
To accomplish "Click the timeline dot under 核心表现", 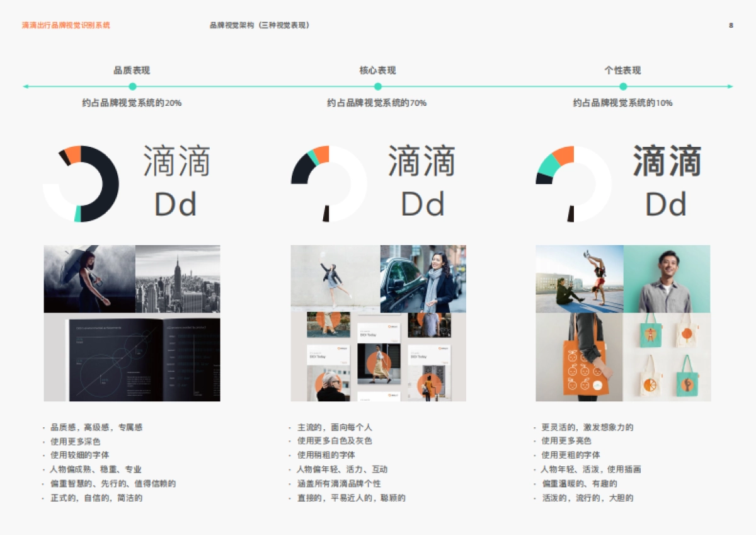I will pos(378,86).
